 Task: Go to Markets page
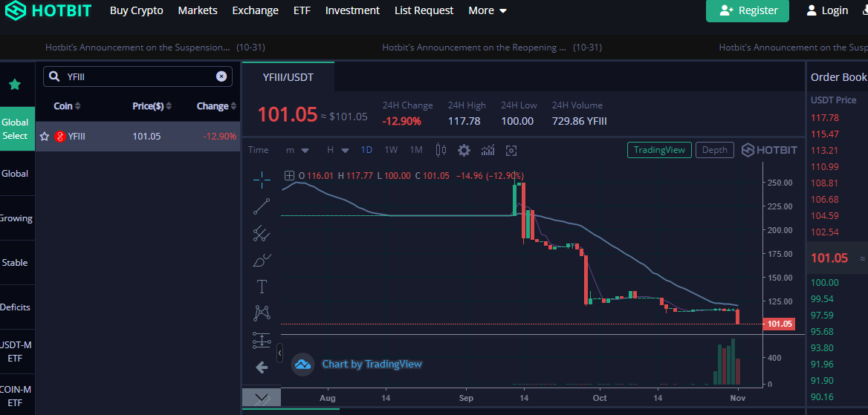pyautogui.click(x=198, y=10)
